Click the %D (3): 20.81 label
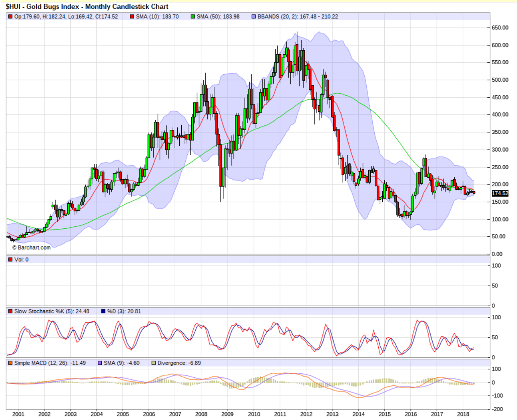The image size is (517, 420). pos(124,311)
